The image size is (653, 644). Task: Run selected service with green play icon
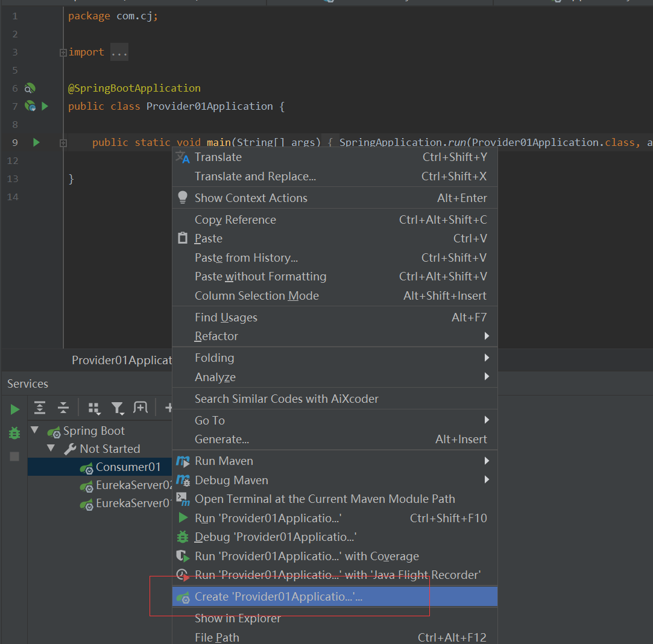click(14, 409)
